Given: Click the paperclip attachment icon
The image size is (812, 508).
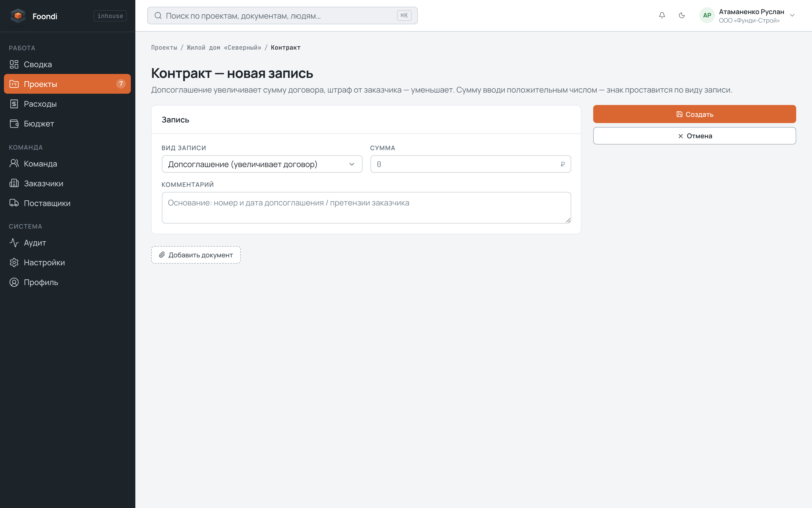Looking at the screenshot, I should pos(162,255).
